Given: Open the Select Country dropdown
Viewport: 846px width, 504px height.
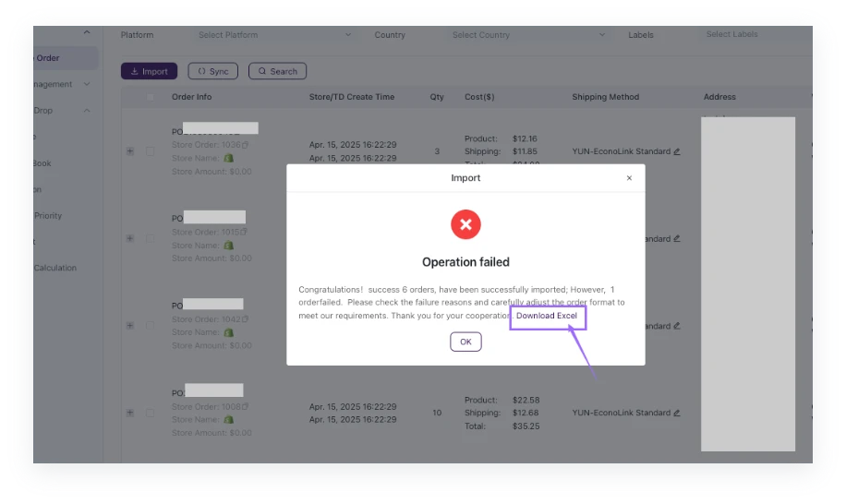Looking at the screenshot, I should [528, 35].
